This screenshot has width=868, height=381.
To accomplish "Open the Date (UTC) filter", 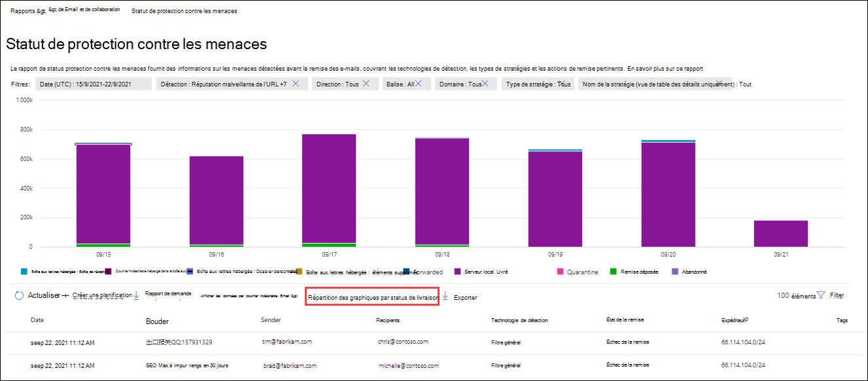I will (86, 84).
